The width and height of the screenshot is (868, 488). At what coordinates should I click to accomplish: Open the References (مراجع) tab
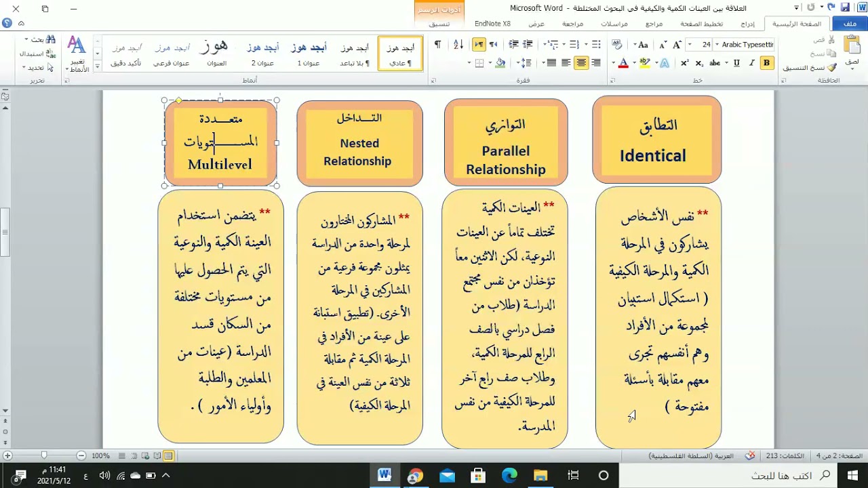(x=654, y=24)
